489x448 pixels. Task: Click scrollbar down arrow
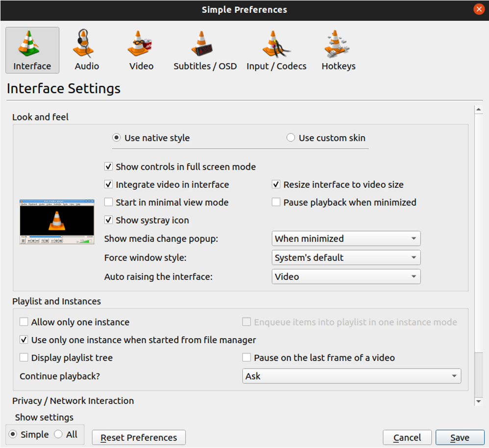[x=478, y=401]
